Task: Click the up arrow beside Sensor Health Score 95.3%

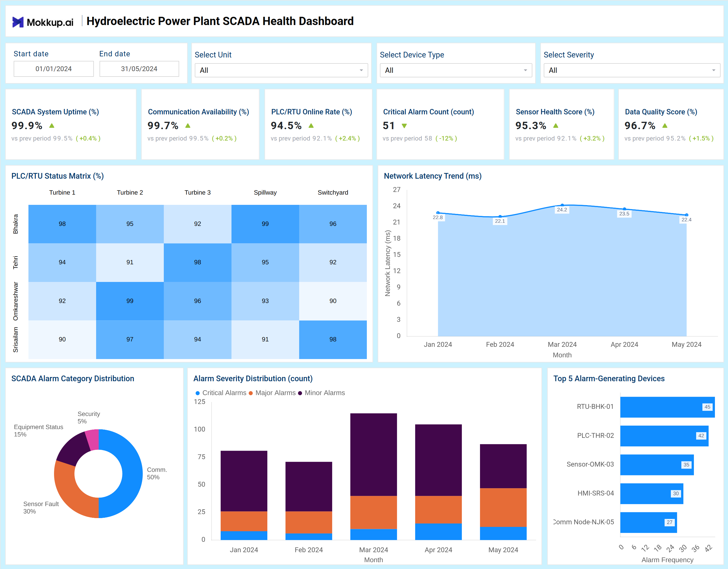Action: pyautogui.click(x=556, y=126)
